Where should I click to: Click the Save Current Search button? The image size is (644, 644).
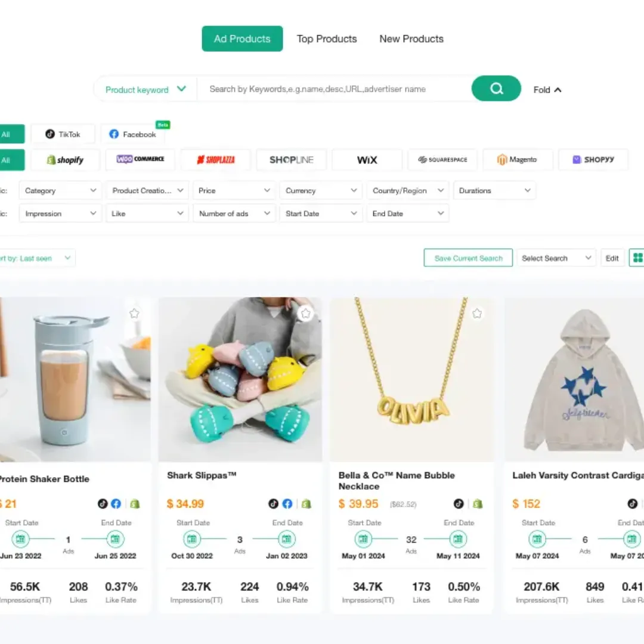point(468,258)
